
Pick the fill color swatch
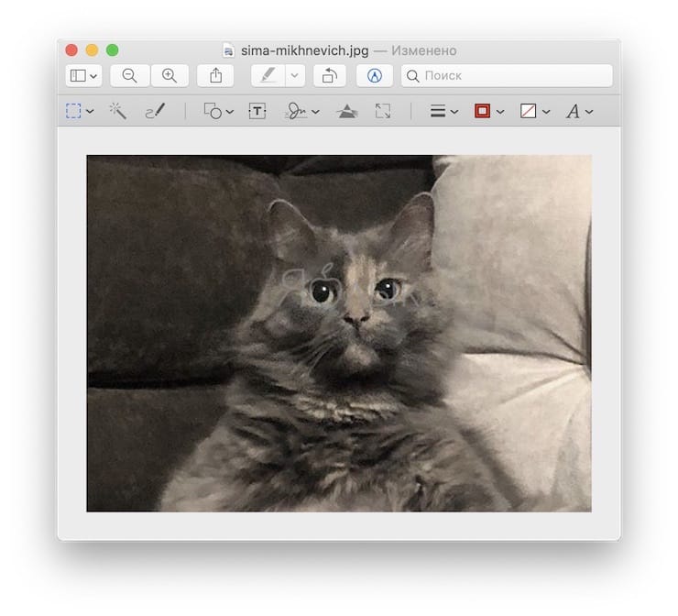point(528,111)
